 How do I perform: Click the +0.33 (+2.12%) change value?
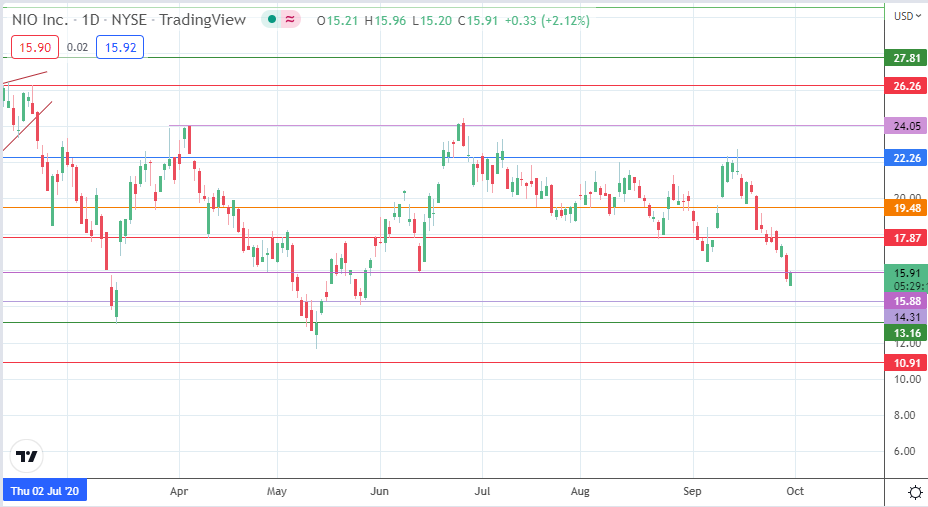[547, 21]
